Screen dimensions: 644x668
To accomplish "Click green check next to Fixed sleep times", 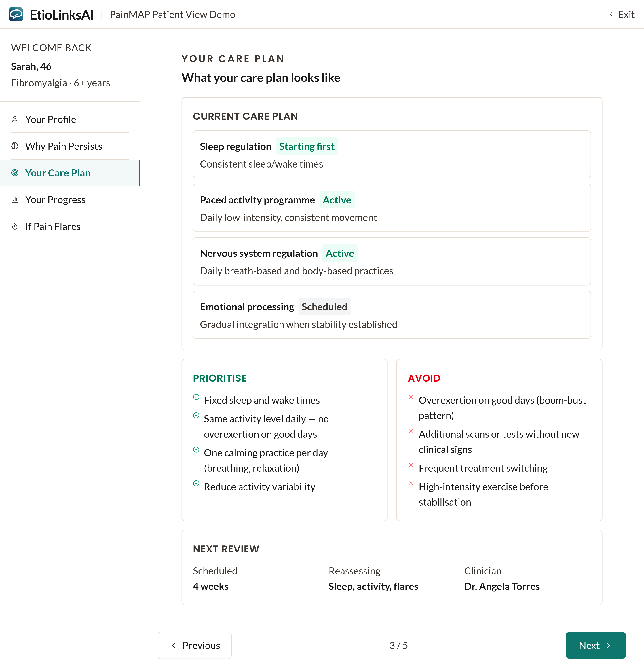I will tap(196, 397).
